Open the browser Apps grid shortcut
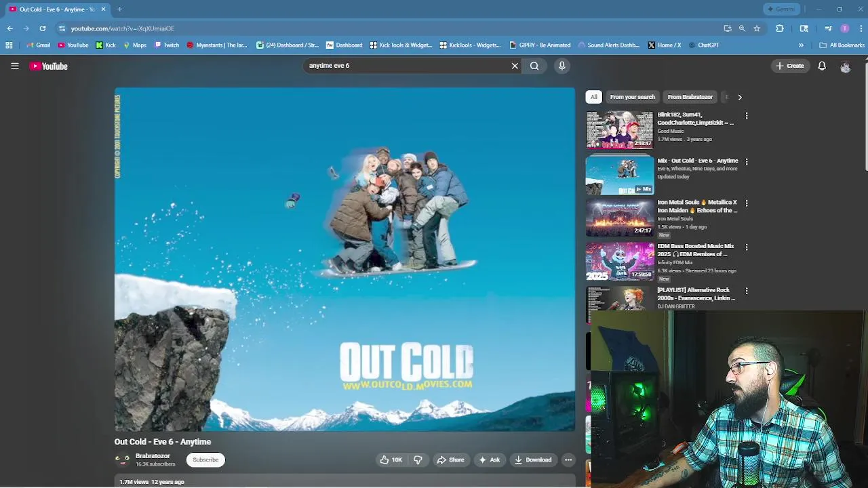This screenshot has width=868, height=488. [x=9, y=45]
